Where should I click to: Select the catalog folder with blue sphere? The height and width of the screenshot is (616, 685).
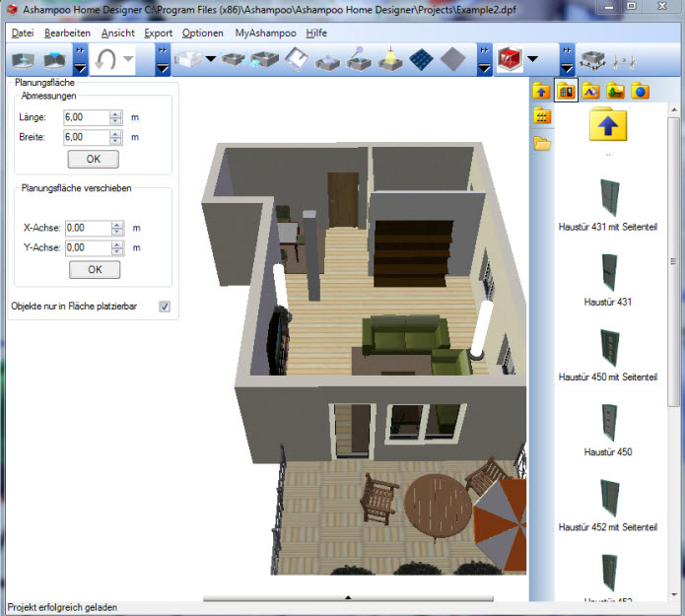pyautogui.click(x=640, y=91)
